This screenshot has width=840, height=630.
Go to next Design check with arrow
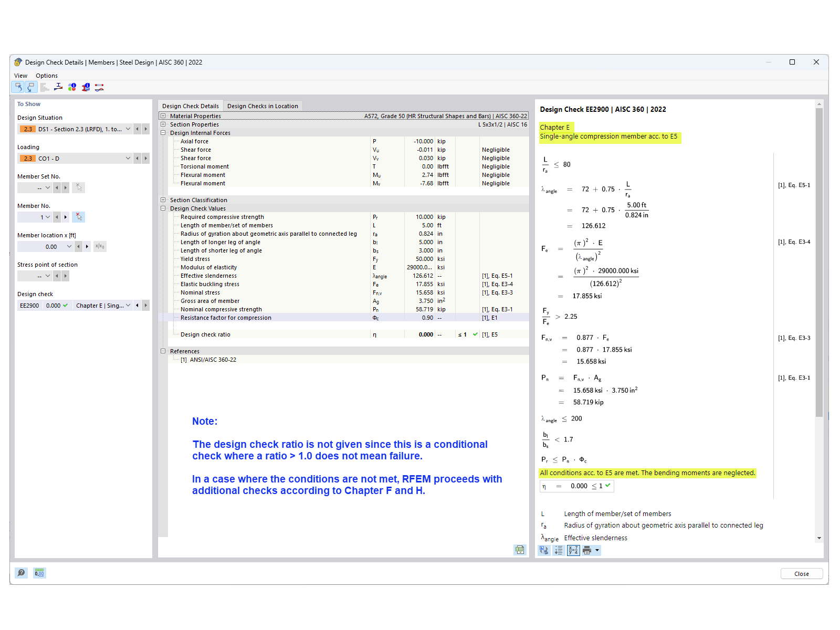coord(146,305)
